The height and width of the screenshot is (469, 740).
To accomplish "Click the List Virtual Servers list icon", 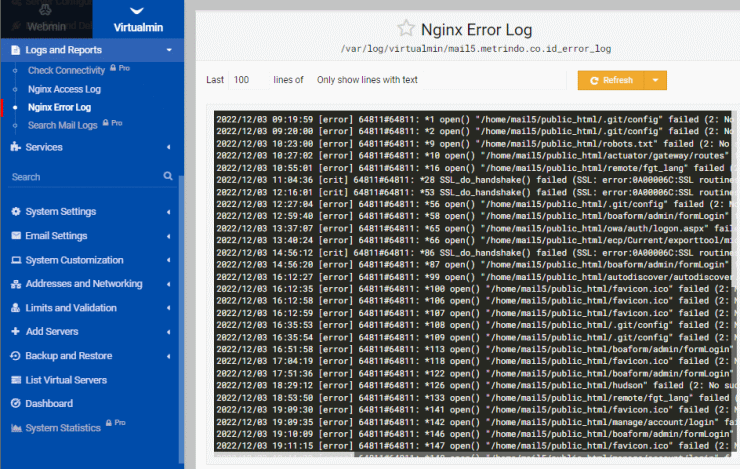I will (16, 380).
